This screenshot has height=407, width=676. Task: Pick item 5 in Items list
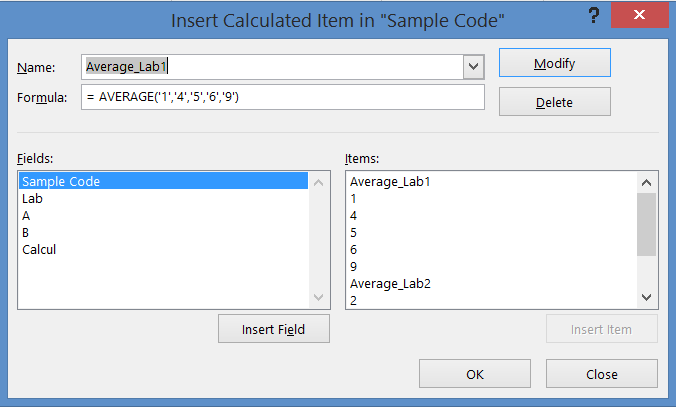[355, 232]
